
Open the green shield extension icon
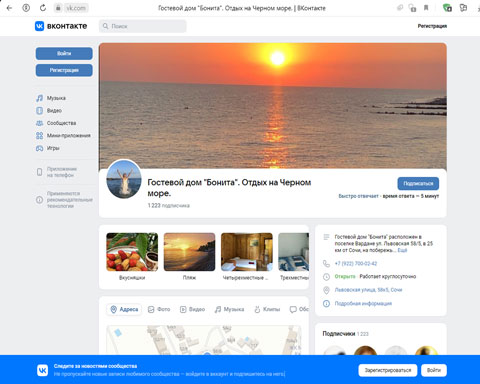pos(447,8)
